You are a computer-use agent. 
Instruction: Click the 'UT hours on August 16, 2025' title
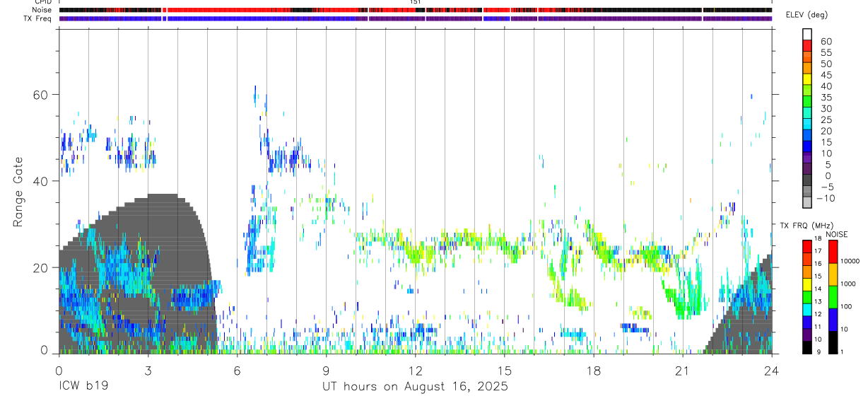coord(415,387)
